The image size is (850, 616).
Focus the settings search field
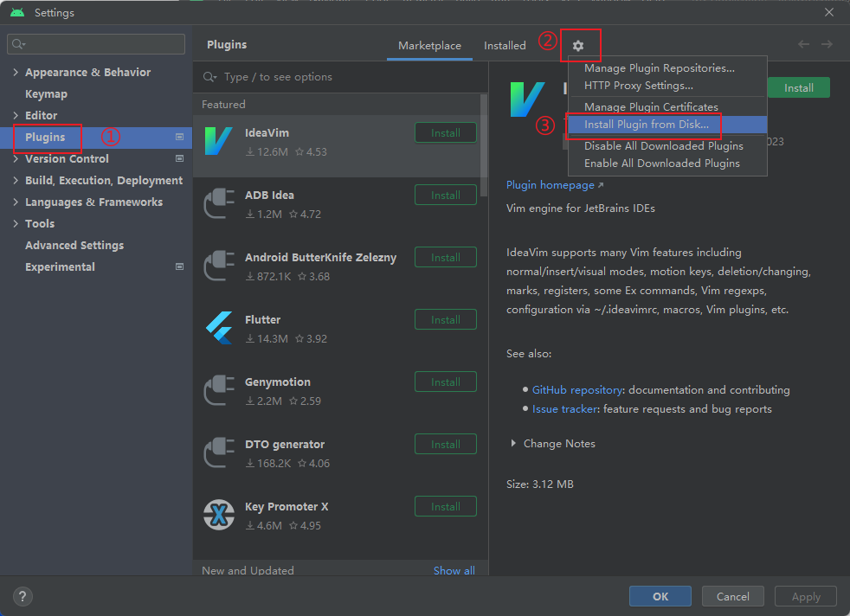(x=96, y=44)
